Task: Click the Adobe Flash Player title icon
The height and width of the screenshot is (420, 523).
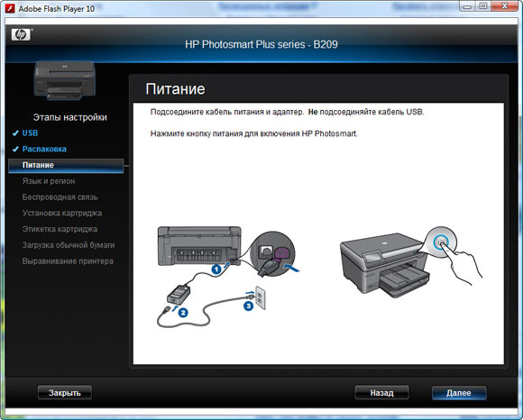Action: (10, 8)
